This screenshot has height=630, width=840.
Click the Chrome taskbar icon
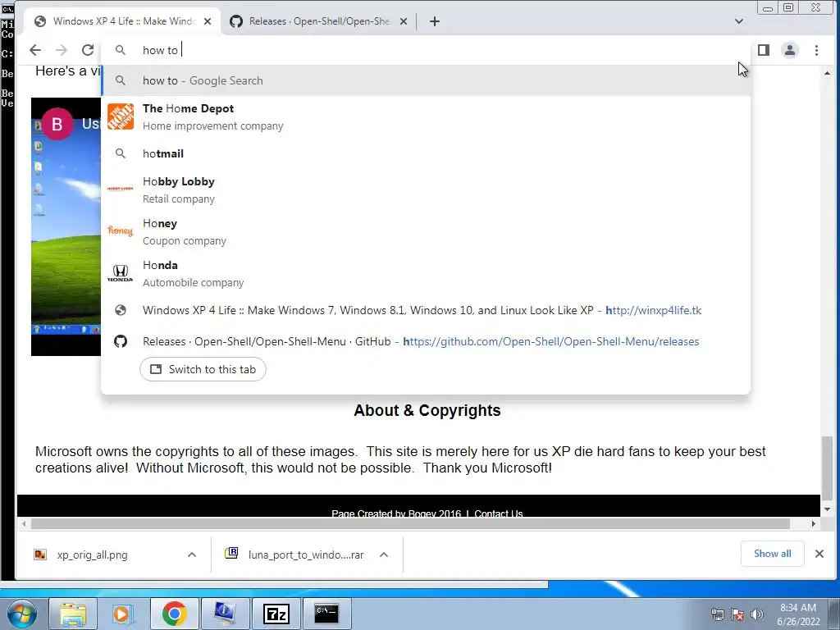[x=174, y=614]
